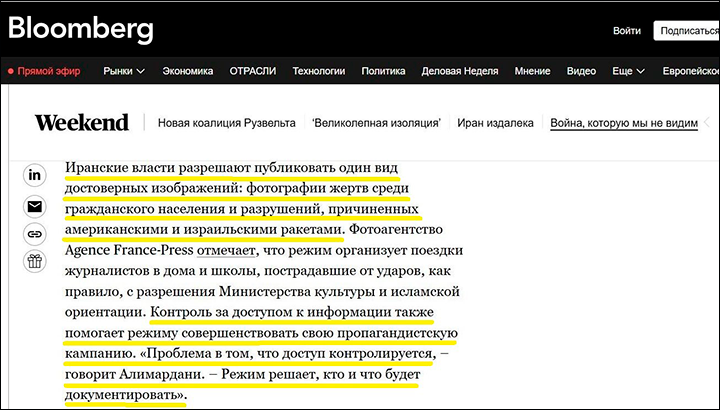
Task: Navigate to the Видео section
Action: (581, 71)
